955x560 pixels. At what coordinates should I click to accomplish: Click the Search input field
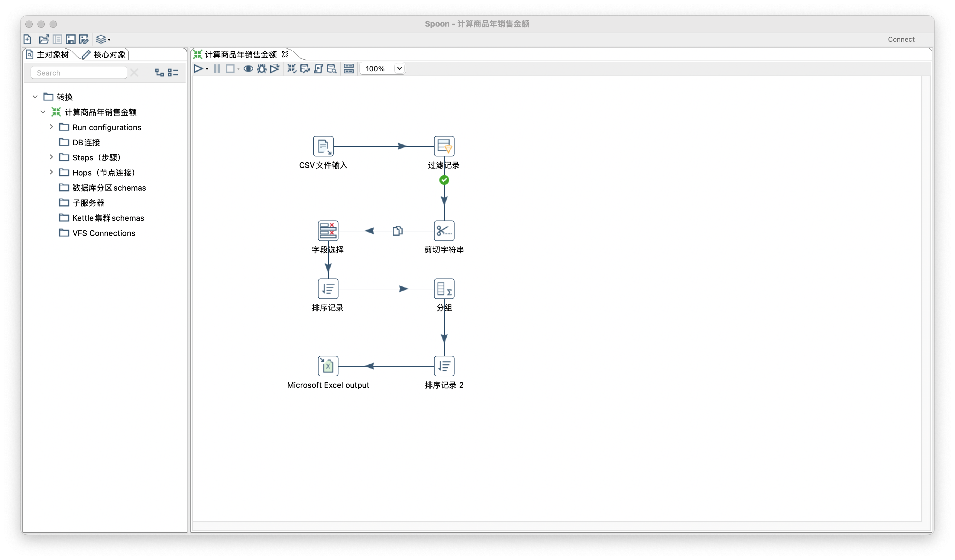[79, 73]
